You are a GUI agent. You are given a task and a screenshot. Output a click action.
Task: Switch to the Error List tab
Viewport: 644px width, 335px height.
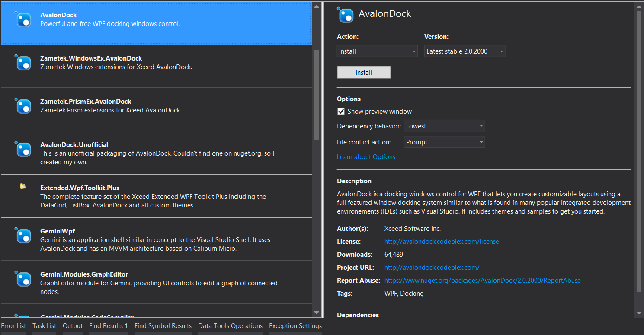coord(13,326)
